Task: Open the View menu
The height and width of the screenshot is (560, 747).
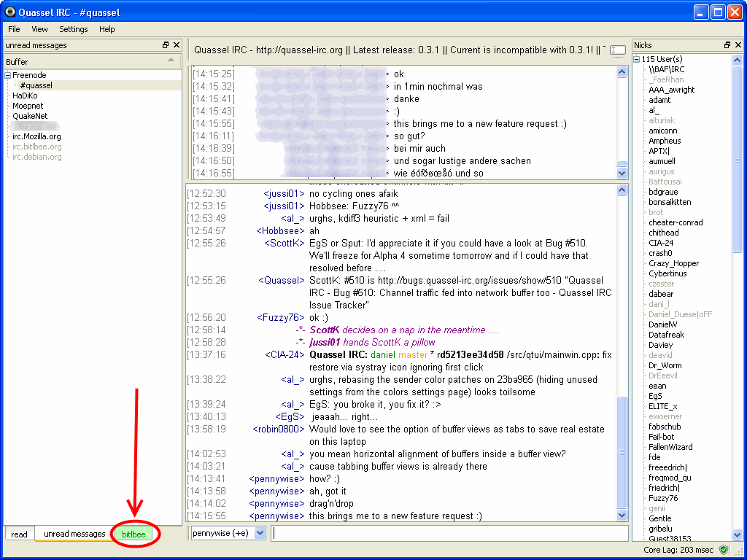Action: [x=39, y=29]
